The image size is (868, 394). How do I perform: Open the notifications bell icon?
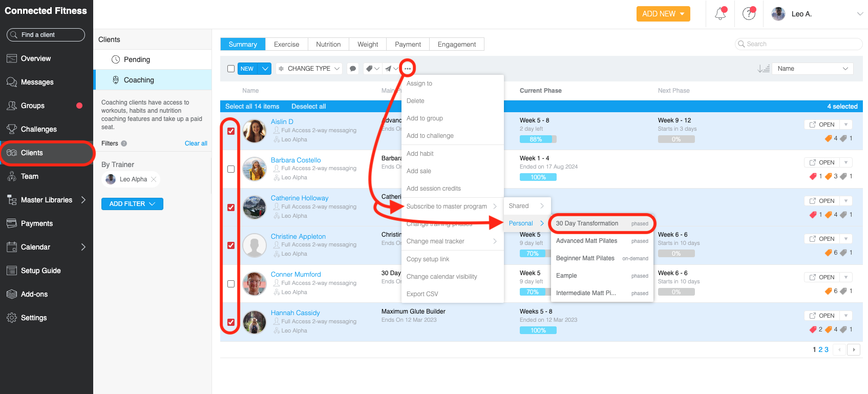[720, 14]
